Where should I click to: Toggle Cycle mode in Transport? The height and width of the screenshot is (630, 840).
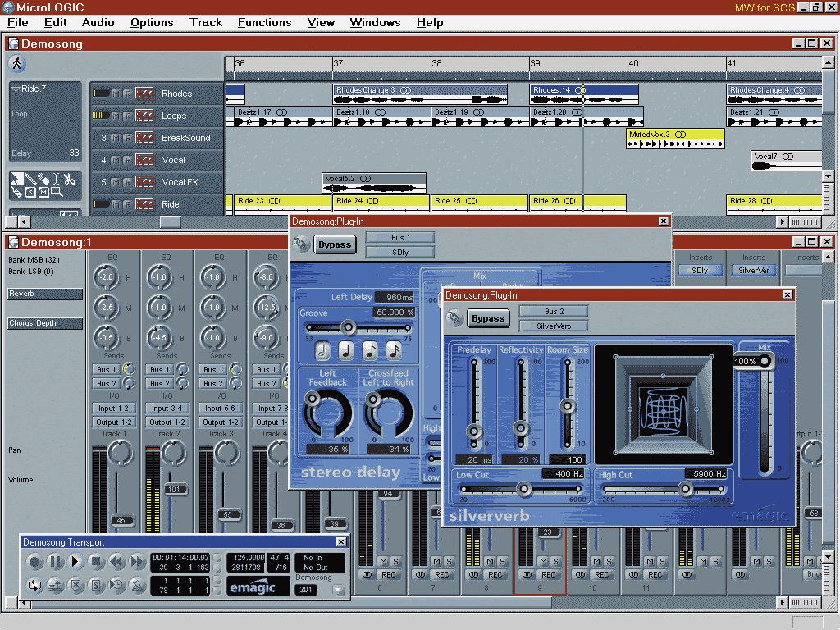click(34, 586)
